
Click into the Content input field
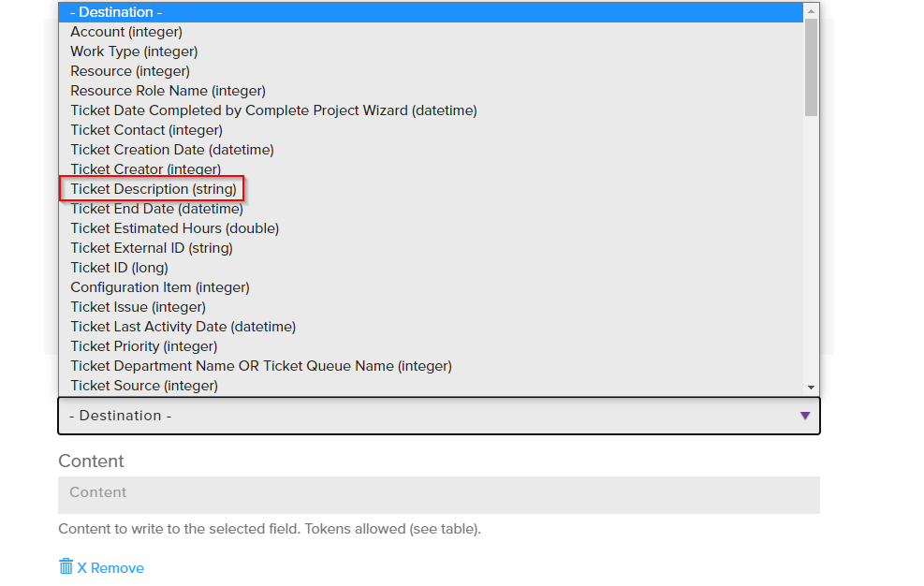pos(438,494)
